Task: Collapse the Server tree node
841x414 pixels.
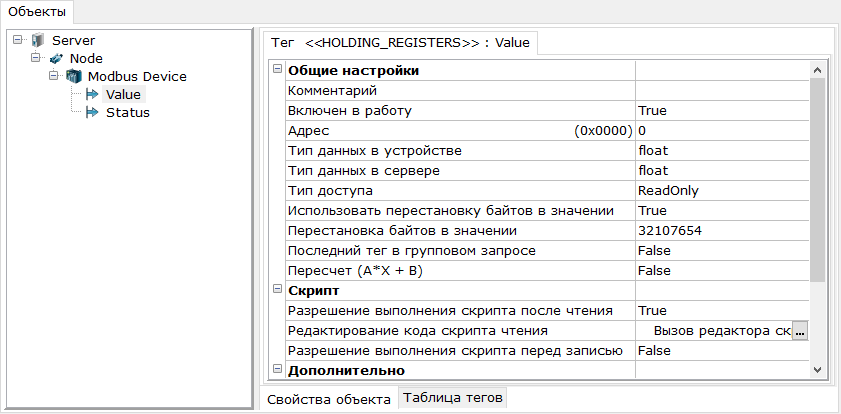Action: [x=18, y=39]
